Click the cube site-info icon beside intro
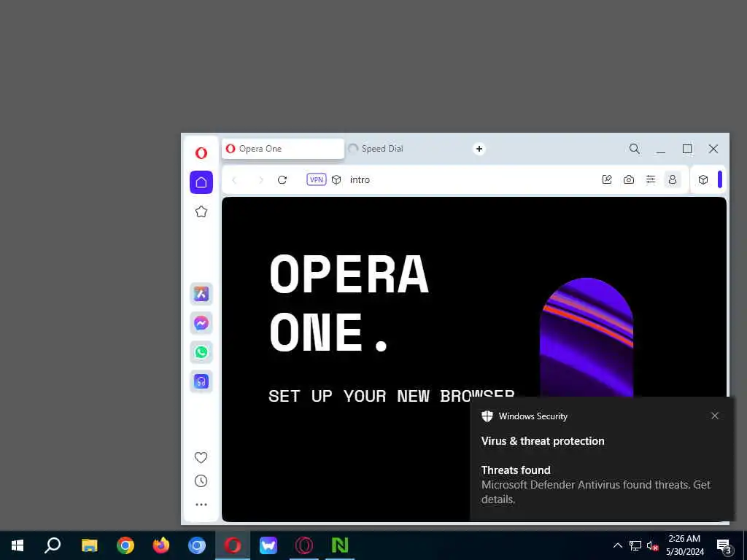 coord(336,179)
